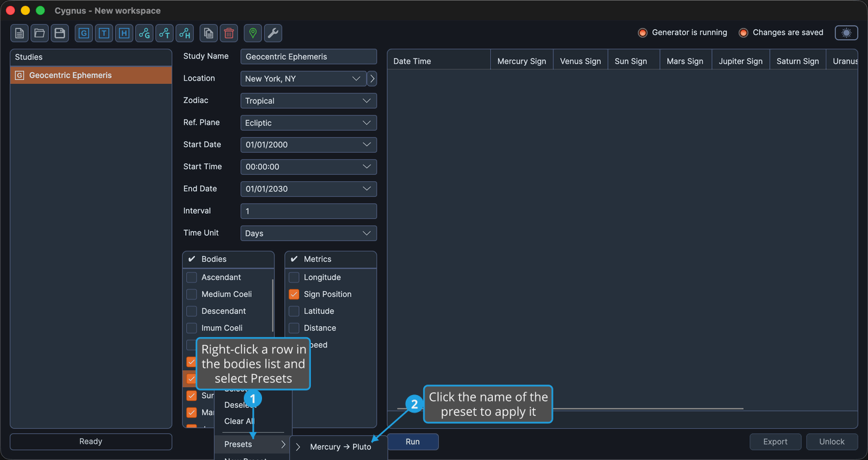
Task: Enable the Distance metric
Action: pos(294,328)
